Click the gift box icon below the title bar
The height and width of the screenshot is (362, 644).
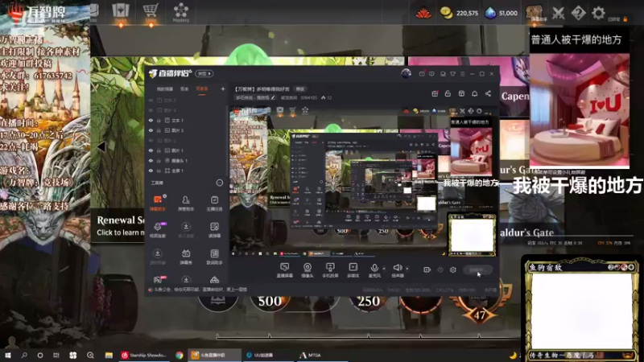tap(435, 93)
